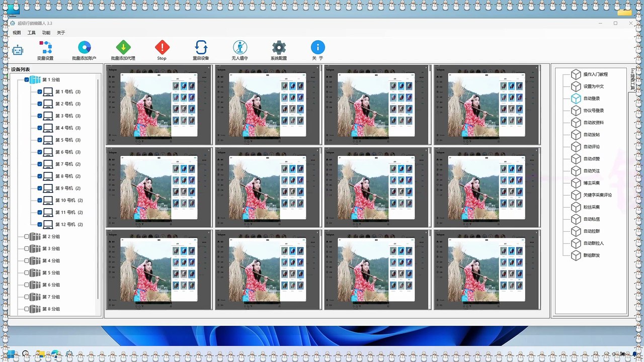
Task: Select the 自动发帖 cube icon
Action: tap(576, 135)
